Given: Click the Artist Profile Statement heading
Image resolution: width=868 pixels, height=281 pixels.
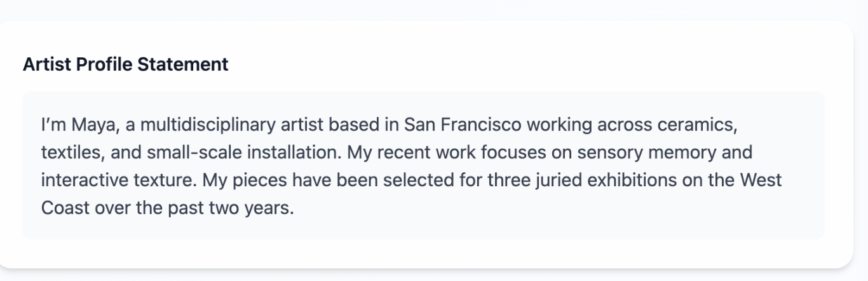Looking at the screenshot, I should [125, 64].
